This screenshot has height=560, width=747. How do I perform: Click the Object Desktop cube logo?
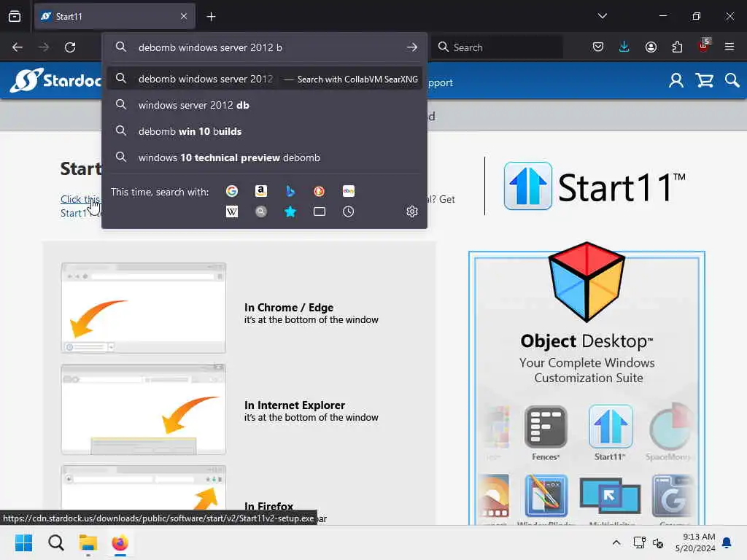tap(587, 282)
